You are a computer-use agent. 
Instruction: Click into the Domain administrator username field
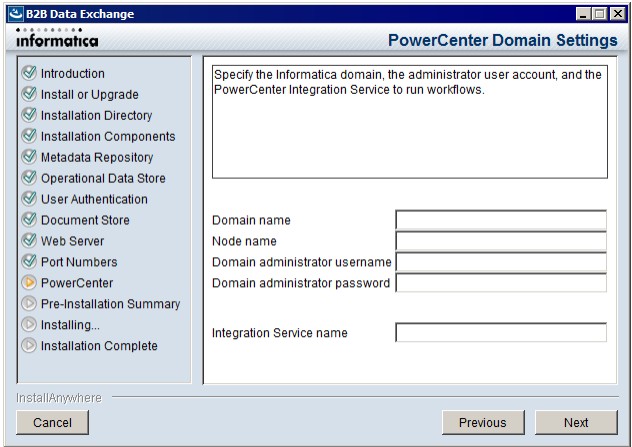(x=501, y=262)
